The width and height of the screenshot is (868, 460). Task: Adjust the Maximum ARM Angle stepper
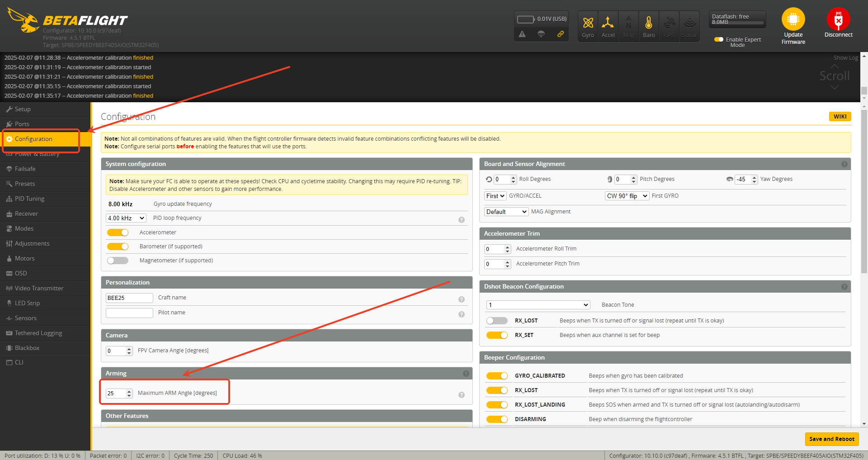point(129,394)
